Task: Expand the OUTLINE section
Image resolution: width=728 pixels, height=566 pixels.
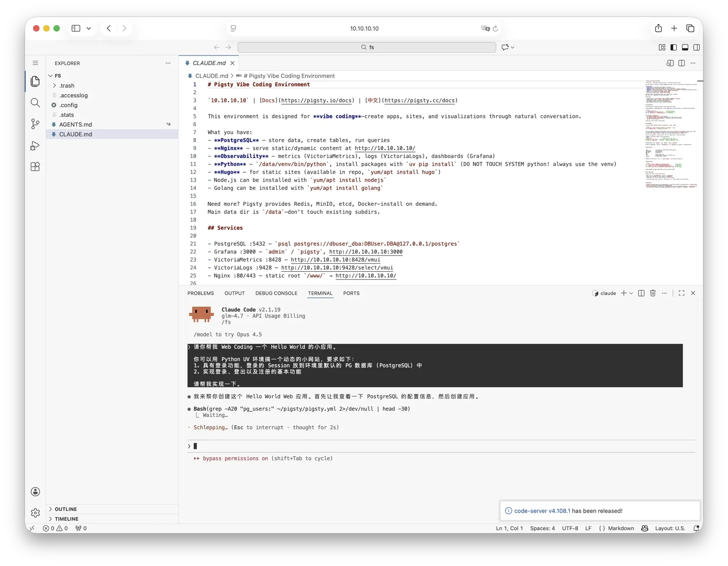Action: (x=66, y=509)
